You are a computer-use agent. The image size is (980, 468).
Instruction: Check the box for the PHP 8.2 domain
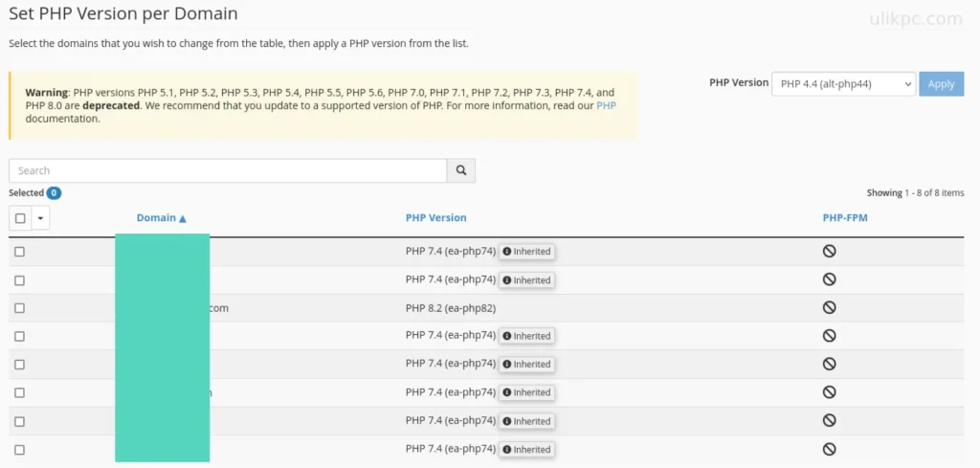[20, 308]
